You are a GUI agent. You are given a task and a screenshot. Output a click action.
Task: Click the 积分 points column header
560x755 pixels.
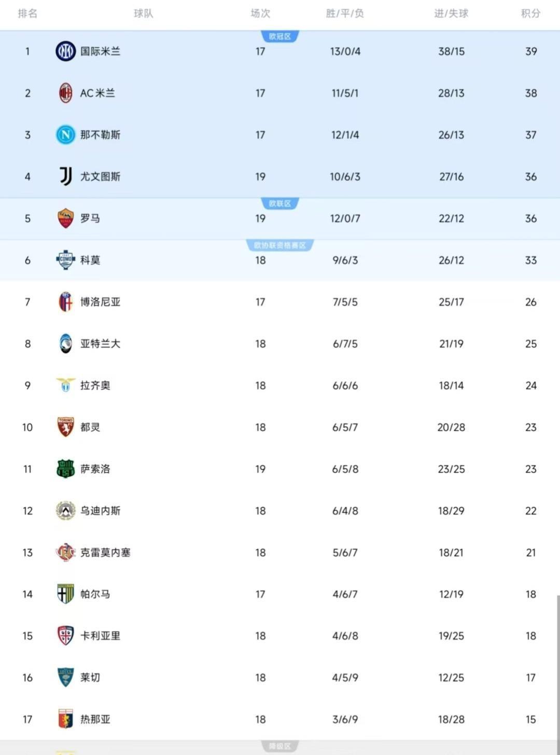[x=530, y=13]
